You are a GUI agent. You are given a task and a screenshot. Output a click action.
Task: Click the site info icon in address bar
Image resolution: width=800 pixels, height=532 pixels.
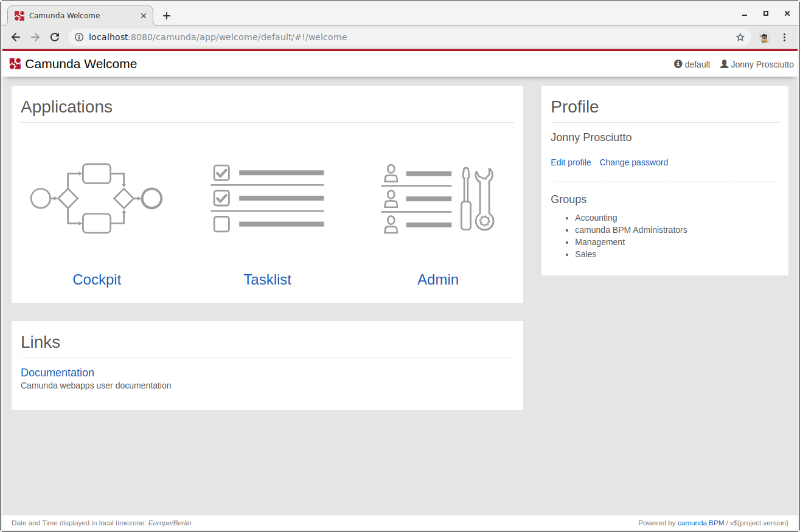78,37
